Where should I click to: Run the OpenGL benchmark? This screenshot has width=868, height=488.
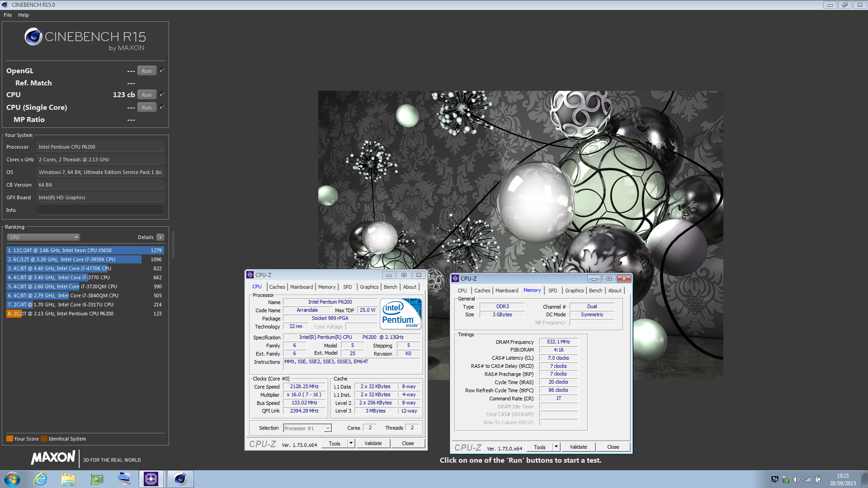point(147,70)
